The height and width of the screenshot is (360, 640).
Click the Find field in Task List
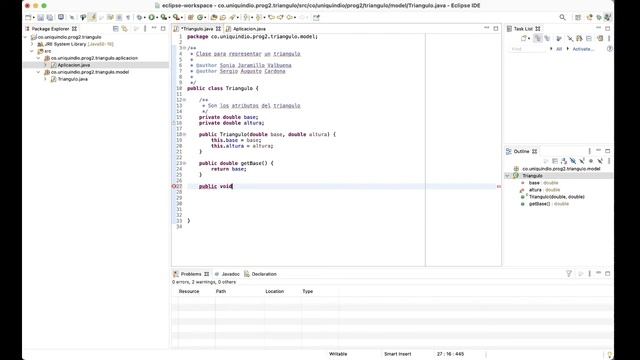pos(527,49)
